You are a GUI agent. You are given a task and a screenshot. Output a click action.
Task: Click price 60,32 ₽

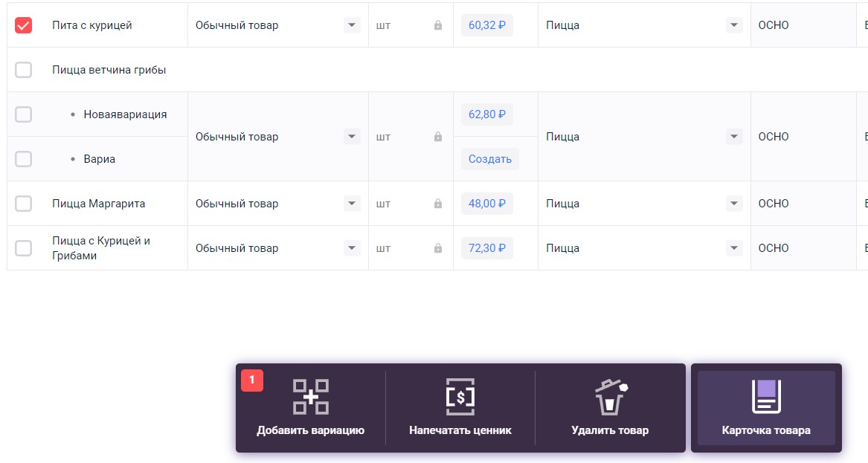(487, 25)
